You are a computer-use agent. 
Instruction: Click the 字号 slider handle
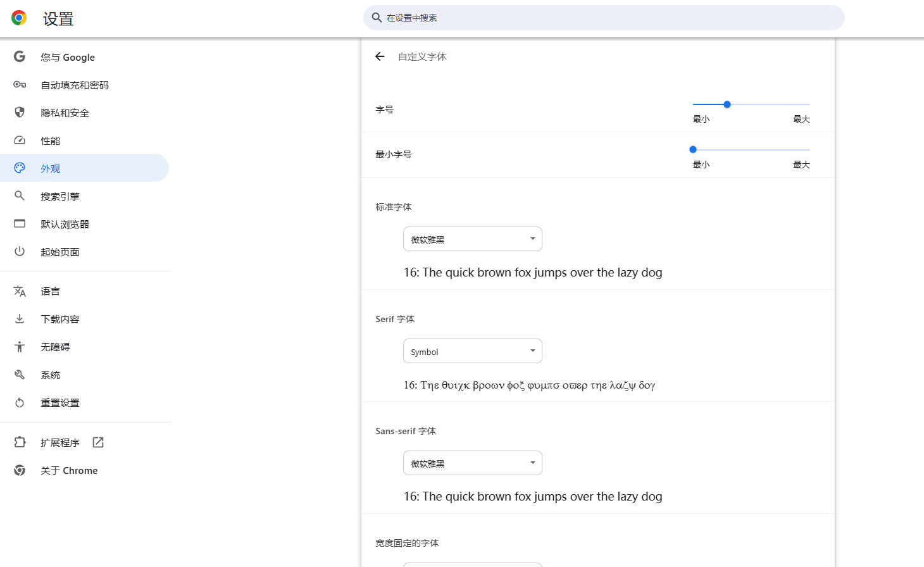pos(727,104)
